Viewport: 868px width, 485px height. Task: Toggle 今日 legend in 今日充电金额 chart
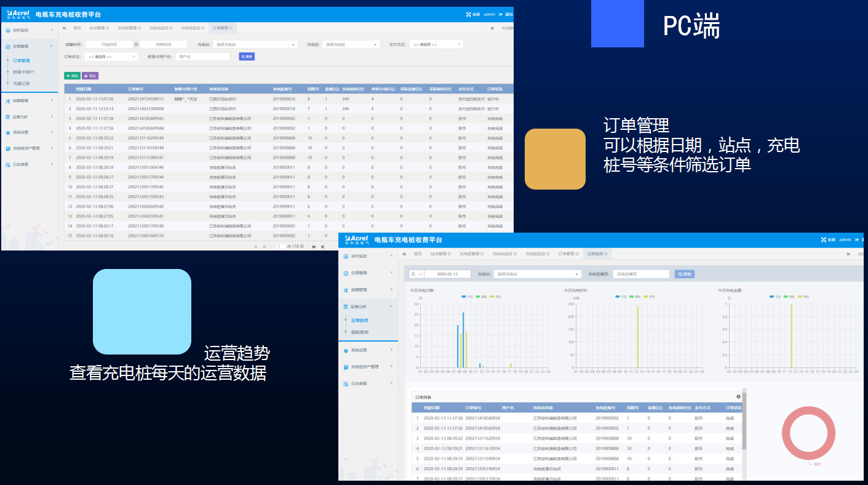click(776, 297)
